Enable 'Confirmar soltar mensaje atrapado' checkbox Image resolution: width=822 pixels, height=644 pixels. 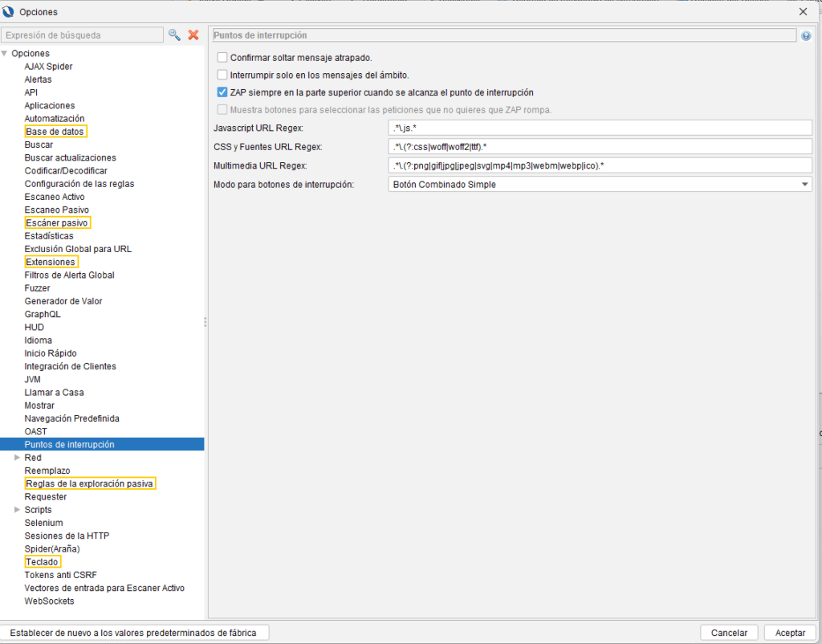(222, 58)
